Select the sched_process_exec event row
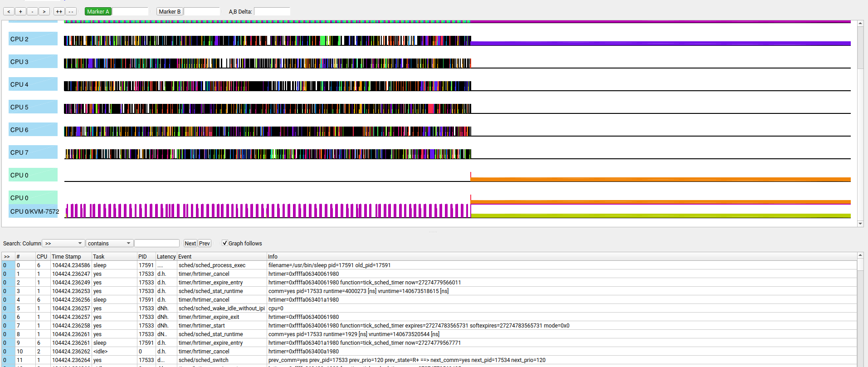 (x=212, y=265)
